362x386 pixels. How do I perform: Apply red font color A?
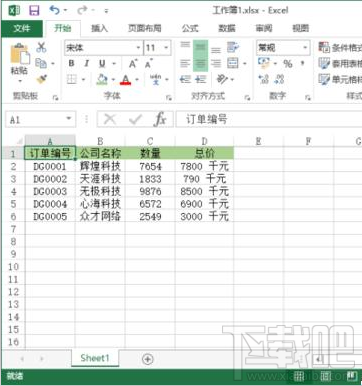126,80
